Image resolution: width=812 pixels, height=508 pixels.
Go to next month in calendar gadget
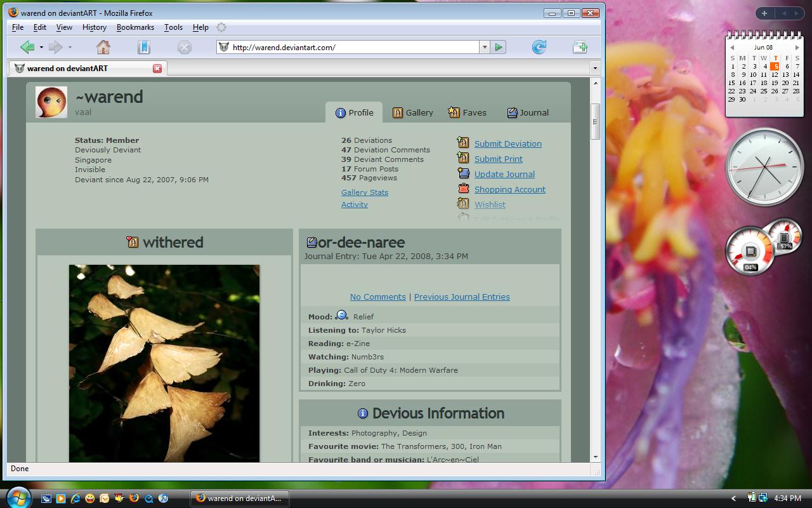click(x=797, y=48)
